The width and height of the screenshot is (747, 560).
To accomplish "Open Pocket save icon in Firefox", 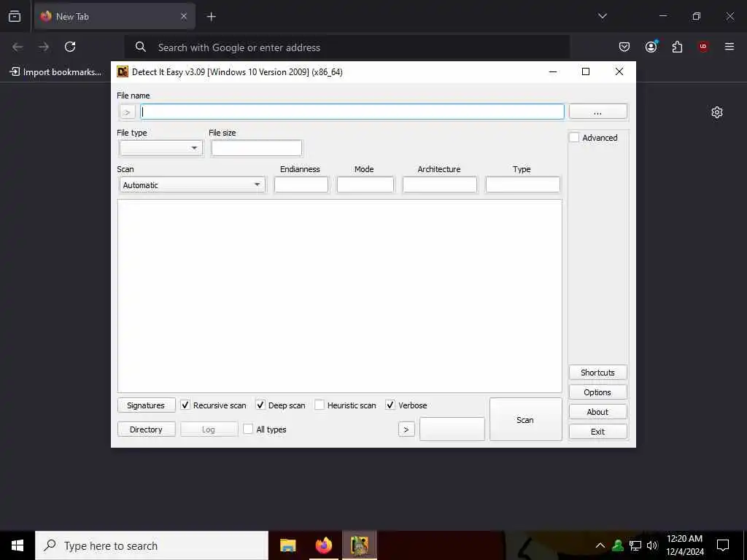I will point(624,47).
